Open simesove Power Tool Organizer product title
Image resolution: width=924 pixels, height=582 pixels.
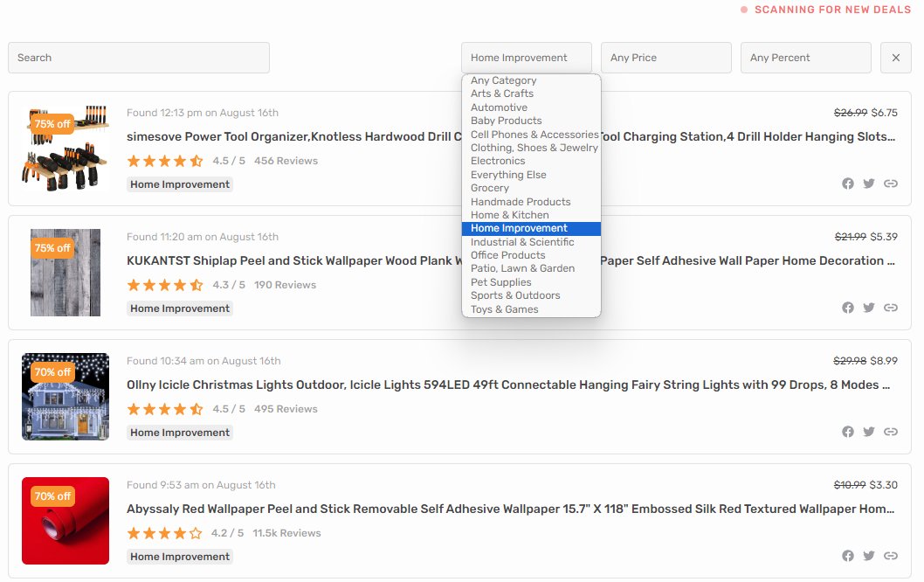pos(510,136)
